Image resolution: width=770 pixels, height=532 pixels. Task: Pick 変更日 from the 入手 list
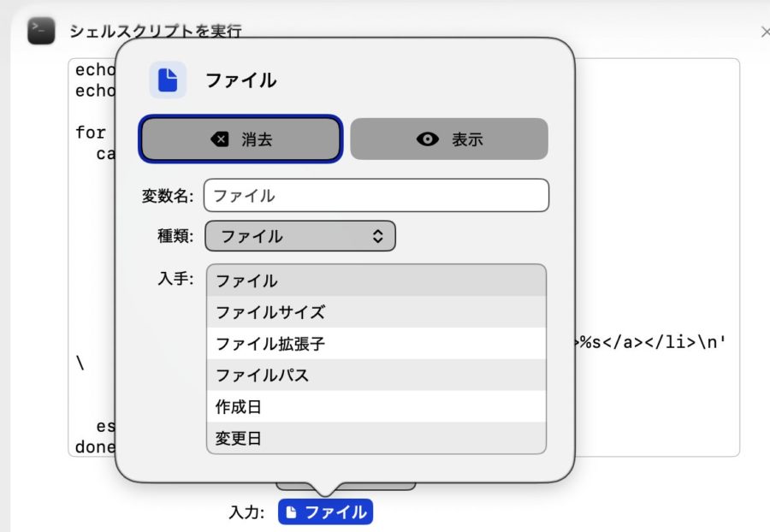376,439
